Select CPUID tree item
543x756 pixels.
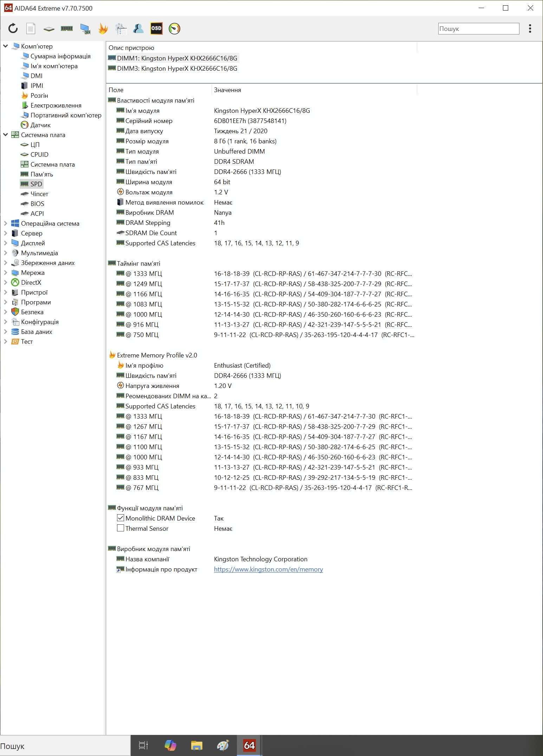pos(39,155)
